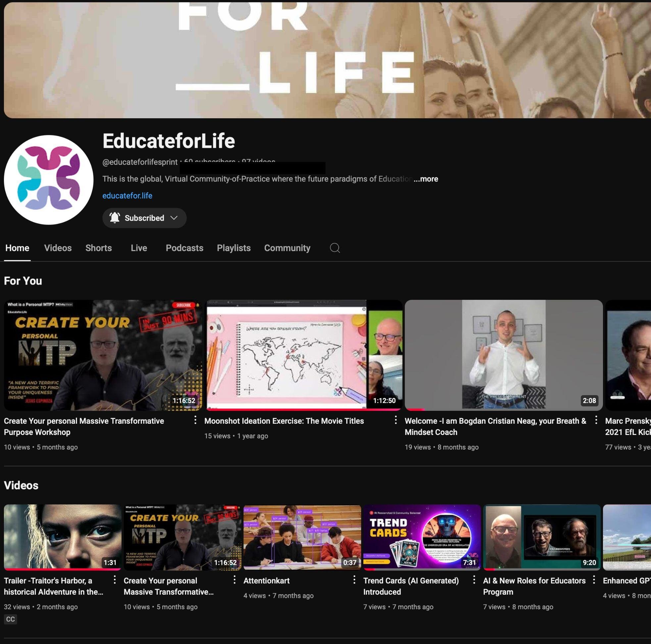The height and width of the screenshot is (644, 651).
Task: Open options menu for AI & New Roles video
Action: 594,580
